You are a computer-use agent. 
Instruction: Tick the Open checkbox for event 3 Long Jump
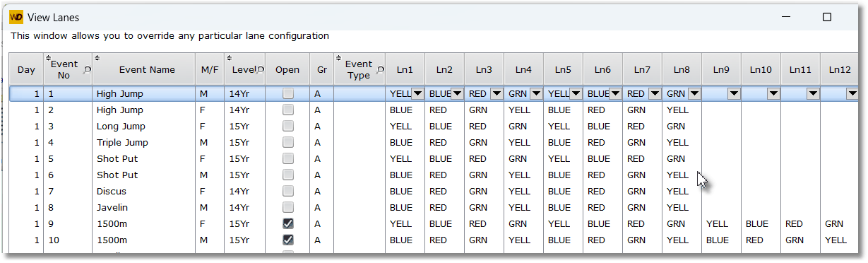(287, 126)
